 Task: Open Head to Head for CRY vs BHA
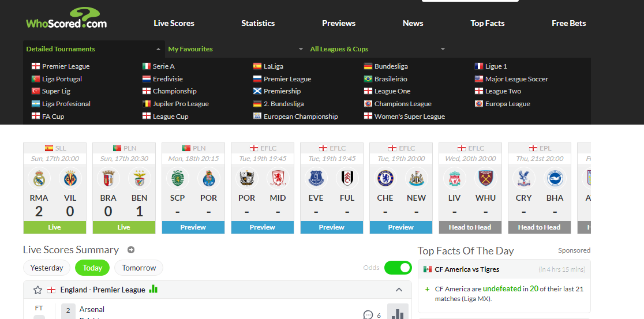pyautogui.click(x=540, y=227)
